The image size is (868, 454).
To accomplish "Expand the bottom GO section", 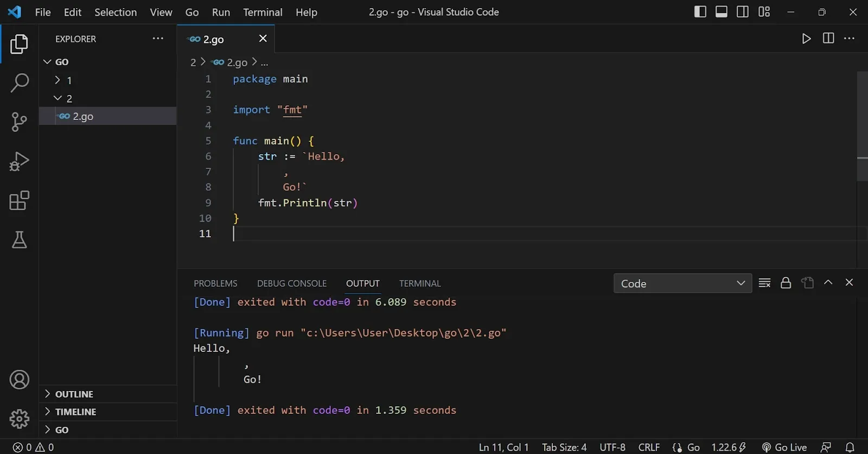I will pos(107,430).
